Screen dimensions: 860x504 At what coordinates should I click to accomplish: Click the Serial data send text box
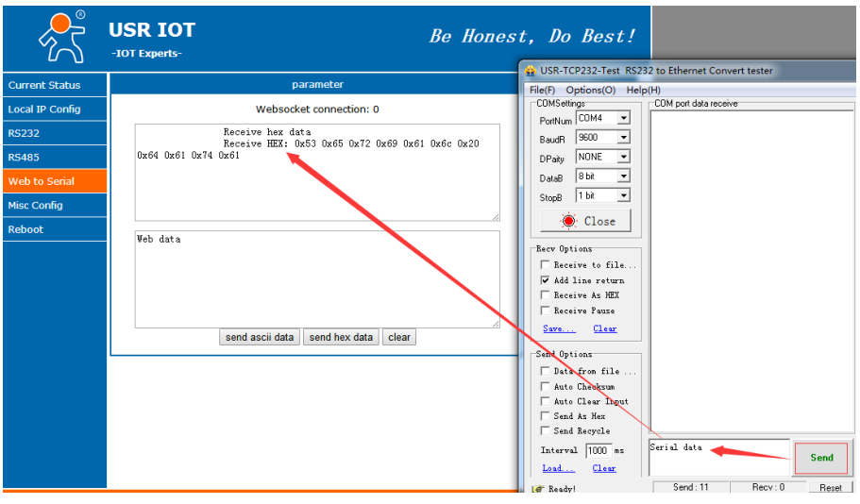[x=719, y=458]
